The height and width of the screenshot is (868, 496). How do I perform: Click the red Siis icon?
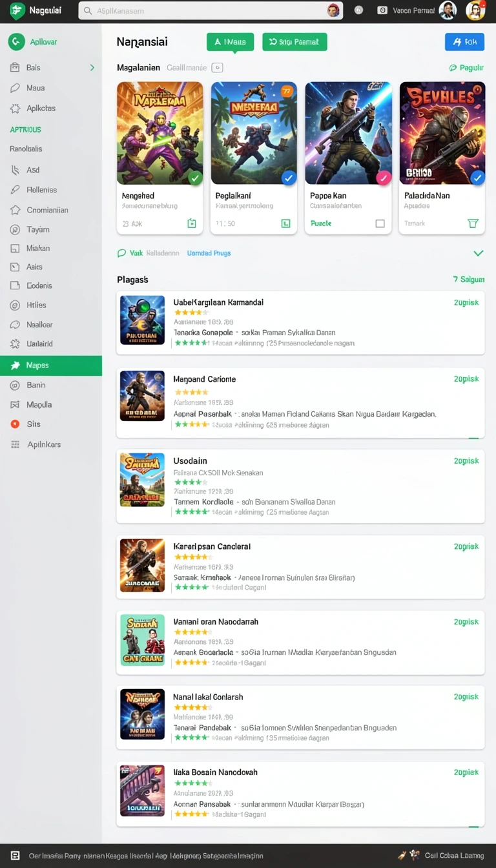coord(15,424)
